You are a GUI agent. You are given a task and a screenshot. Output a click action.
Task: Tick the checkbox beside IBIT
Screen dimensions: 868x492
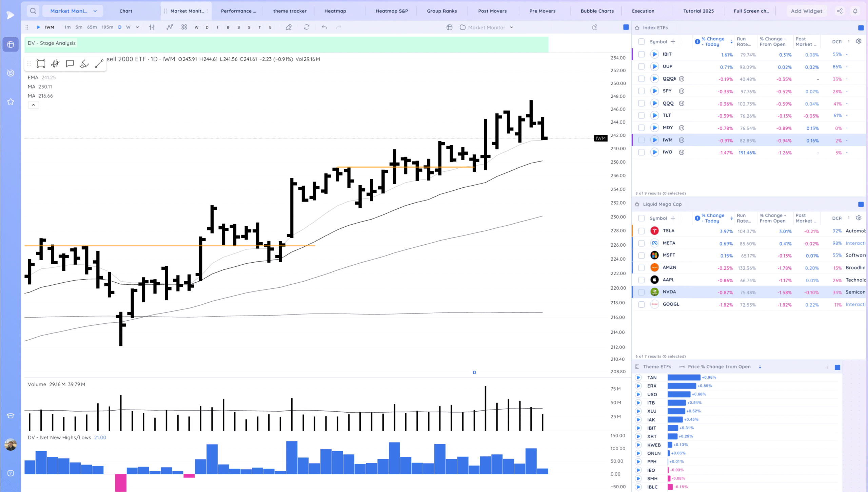click(x=641, y=54)
